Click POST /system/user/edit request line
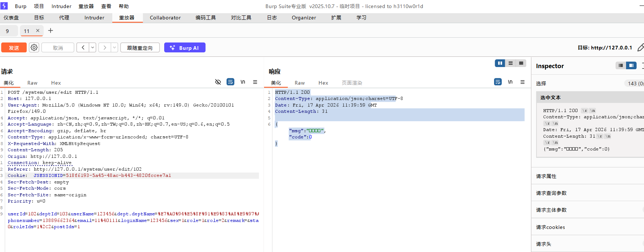This screenshot has width=644, height=252. tap(53, 92)
